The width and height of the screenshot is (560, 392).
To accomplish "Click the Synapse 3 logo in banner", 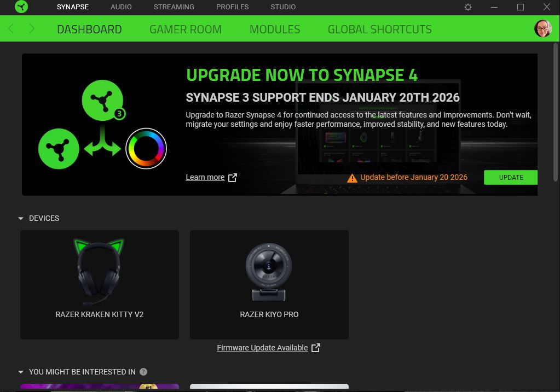I will [103, 100].
